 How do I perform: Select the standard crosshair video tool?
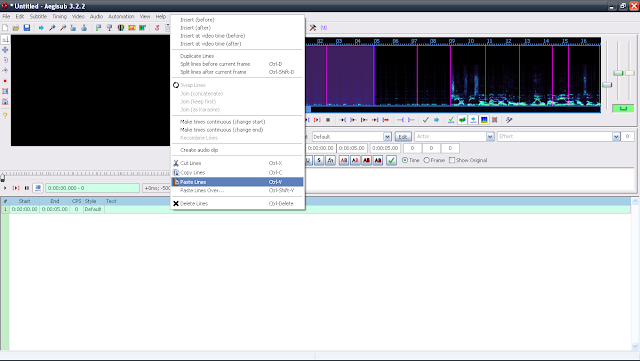click(x=5, y=39)
